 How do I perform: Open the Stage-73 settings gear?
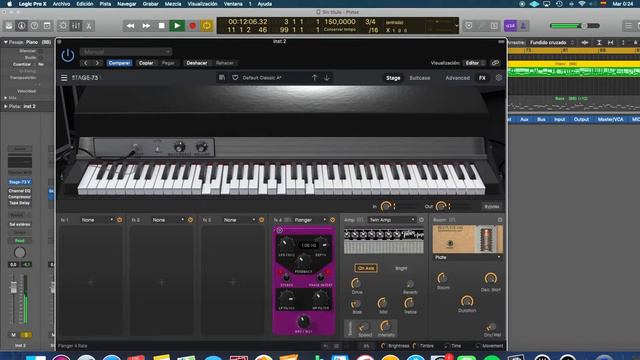coord(498,78)
